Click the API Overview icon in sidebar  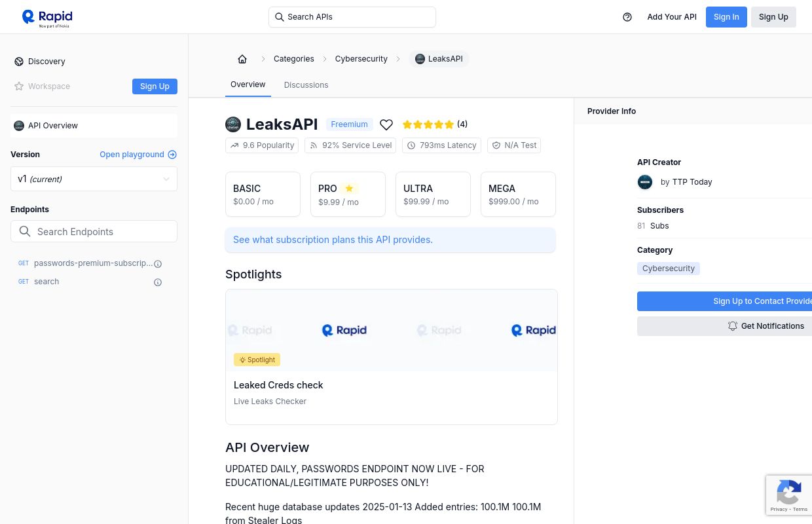pyautogui.click(x=19, y=126)
